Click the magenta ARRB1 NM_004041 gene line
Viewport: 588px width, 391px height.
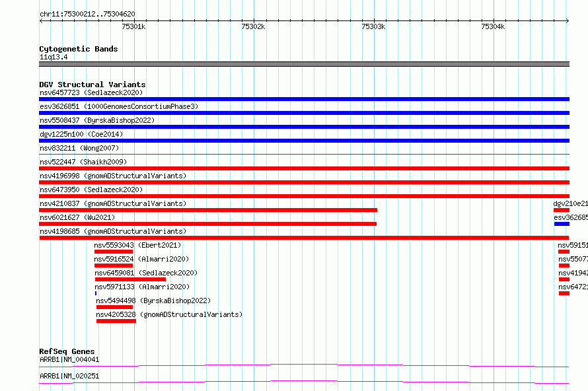pyautogui.click(x=304, y=365)
